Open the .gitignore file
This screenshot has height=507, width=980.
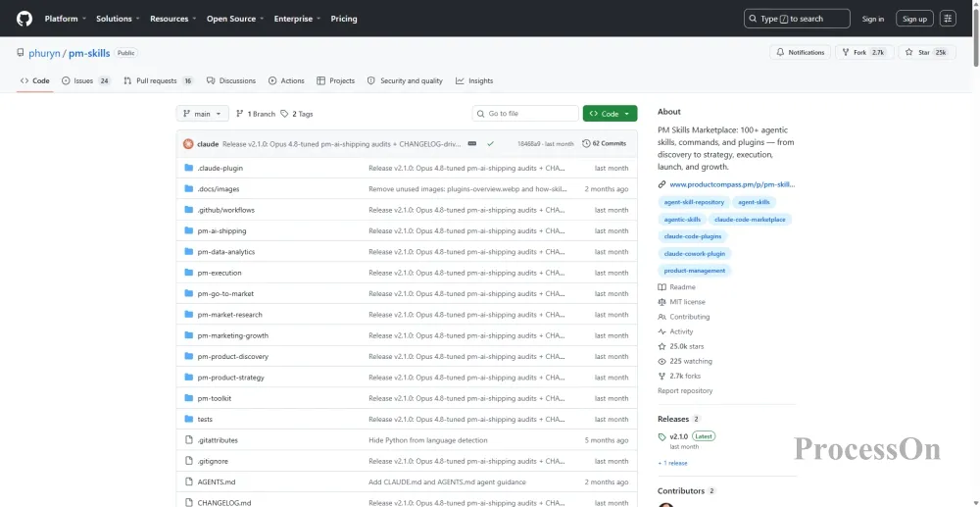point(213,461)
